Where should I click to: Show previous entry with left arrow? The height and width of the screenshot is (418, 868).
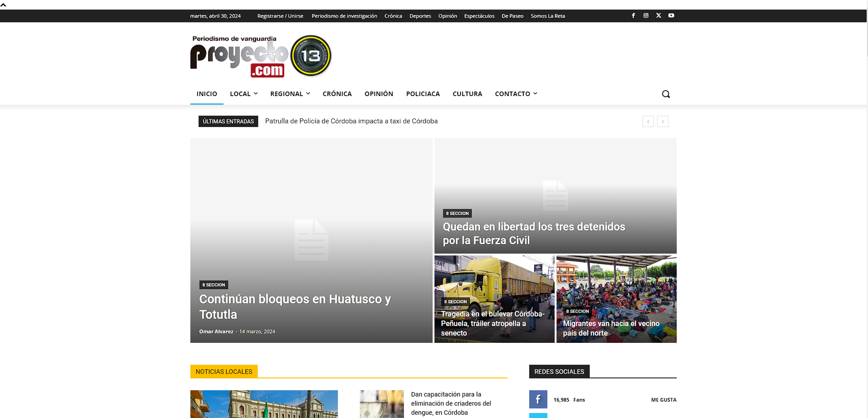tap(648, 121)
